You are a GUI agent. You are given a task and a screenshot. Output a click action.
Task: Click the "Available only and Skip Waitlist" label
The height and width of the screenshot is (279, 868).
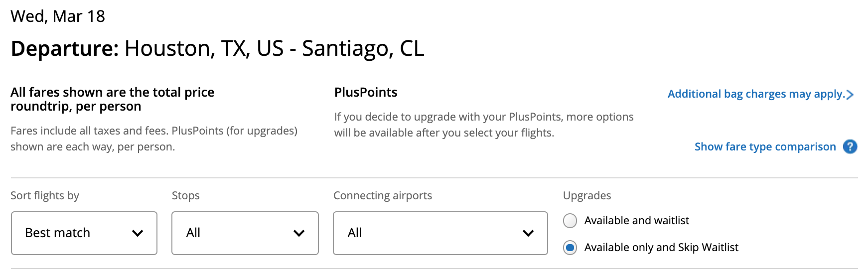click(661, 248)
